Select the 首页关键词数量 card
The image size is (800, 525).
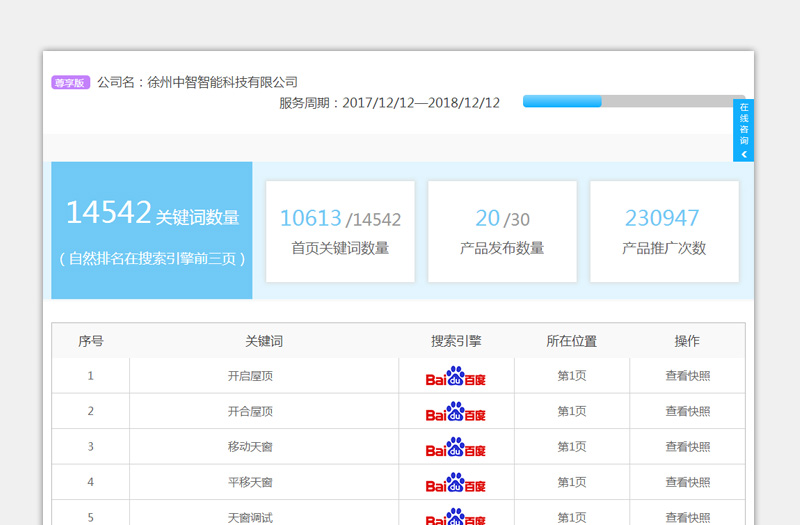click(x=340, y=231)
